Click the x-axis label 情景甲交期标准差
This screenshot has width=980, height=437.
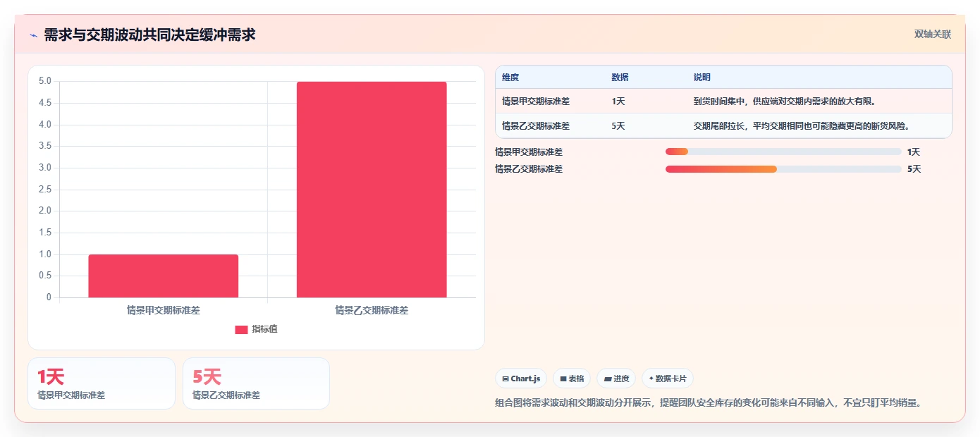(x=164, y=310)
